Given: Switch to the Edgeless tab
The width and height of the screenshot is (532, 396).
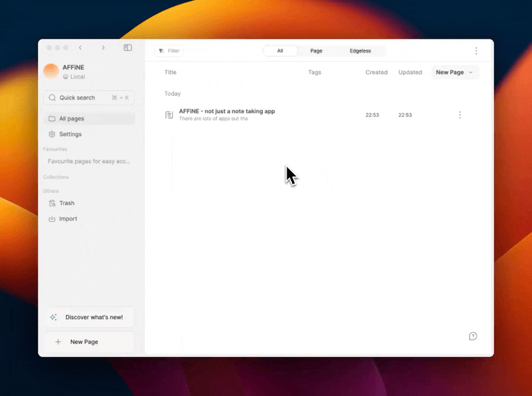Looking at the screenshot, I should point(360,51).
